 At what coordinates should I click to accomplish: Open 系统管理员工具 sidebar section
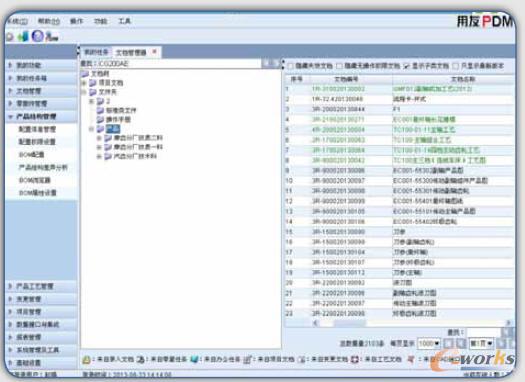point(41,350)
